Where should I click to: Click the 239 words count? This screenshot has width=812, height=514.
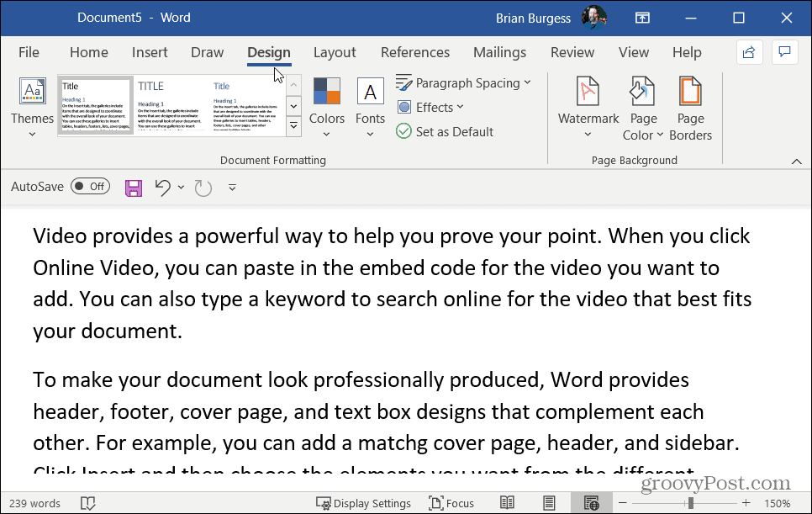coord(34,503)
